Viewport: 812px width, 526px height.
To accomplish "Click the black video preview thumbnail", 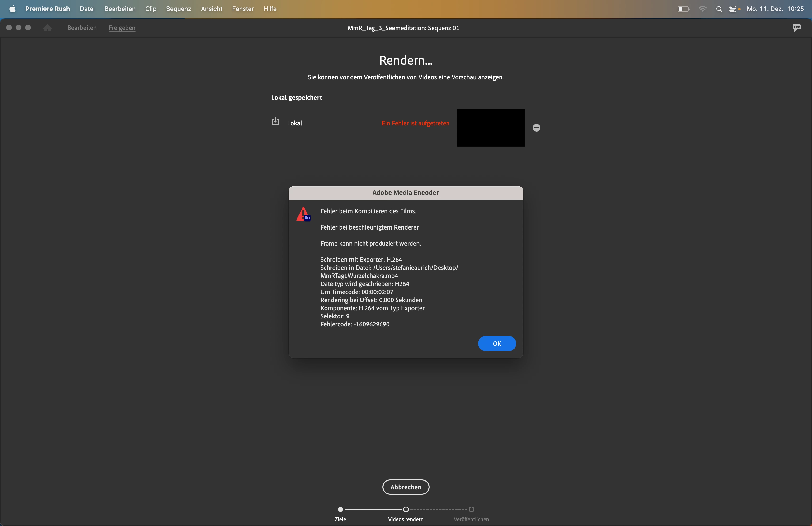I will [491, 128].
